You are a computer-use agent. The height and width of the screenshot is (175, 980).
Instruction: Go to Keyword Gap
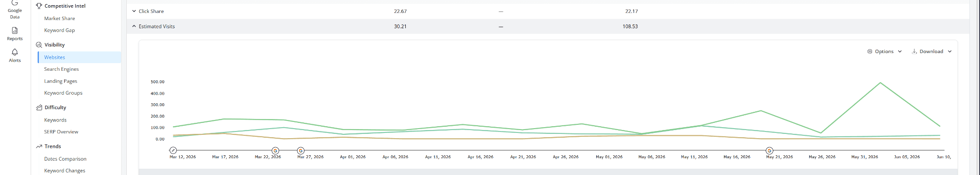tap(59, 30)
